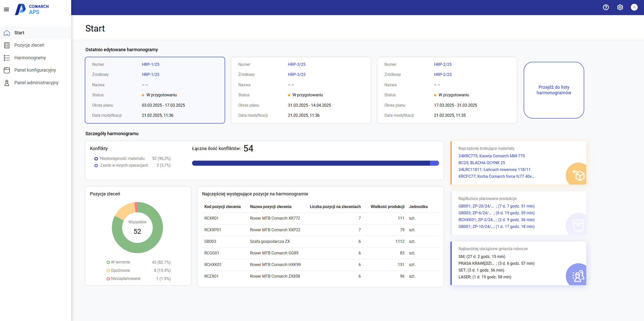The image size is (644, 321).
Task: Select the RCXR01 table row code
Action: click(211, 218)
